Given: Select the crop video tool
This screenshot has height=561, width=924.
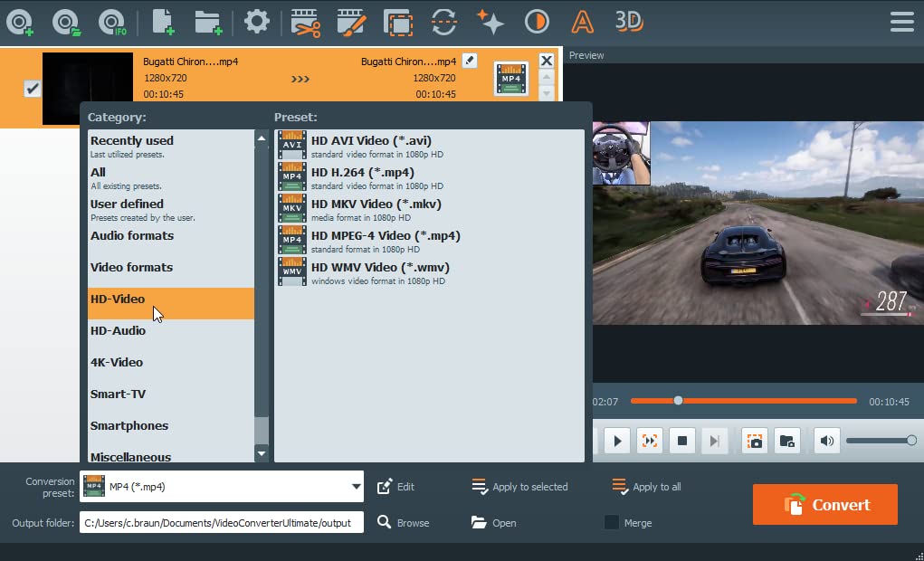Looking at the screenshot, I should [398, 23].
